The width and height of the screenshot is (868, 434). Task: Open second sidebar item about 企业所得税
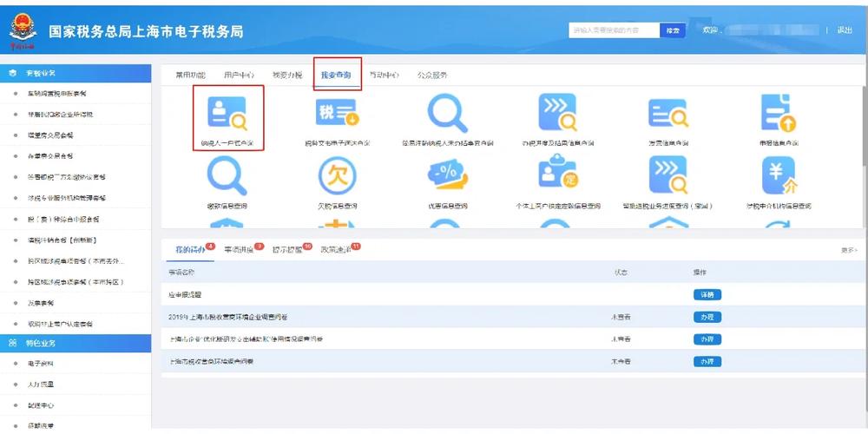[x=61, y=115]
